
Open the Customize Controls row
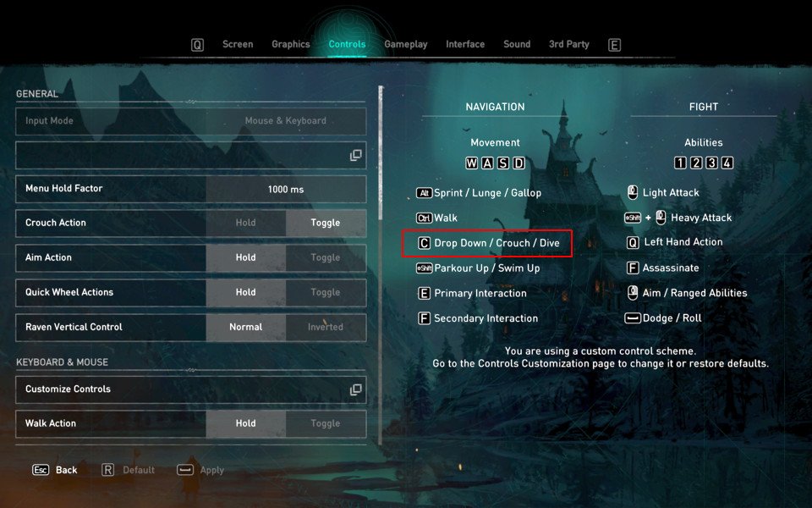pyautogui.click(x=191, y=389)
